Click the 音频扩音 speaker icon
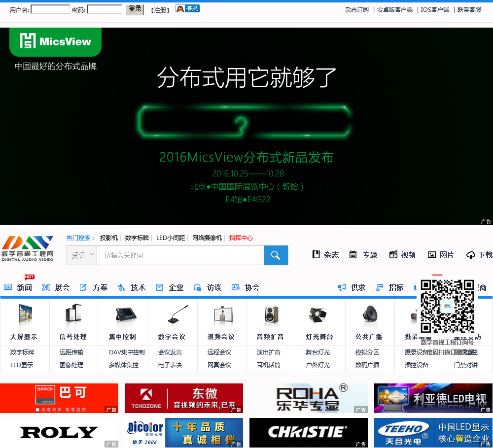The width and height of the screenshot is (493, 448). (272, 315)
